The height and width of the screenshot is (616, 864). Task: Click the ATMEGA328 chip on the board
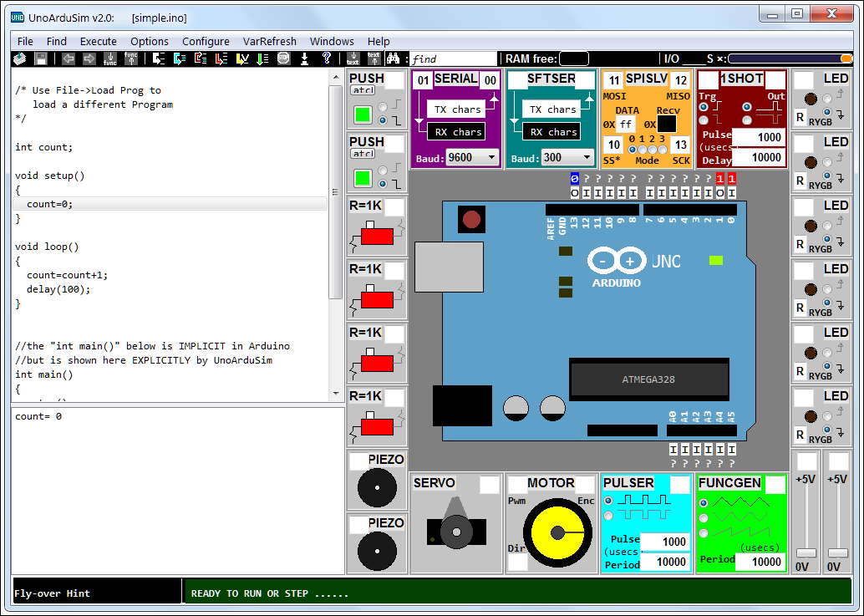(x=648, y=379)
